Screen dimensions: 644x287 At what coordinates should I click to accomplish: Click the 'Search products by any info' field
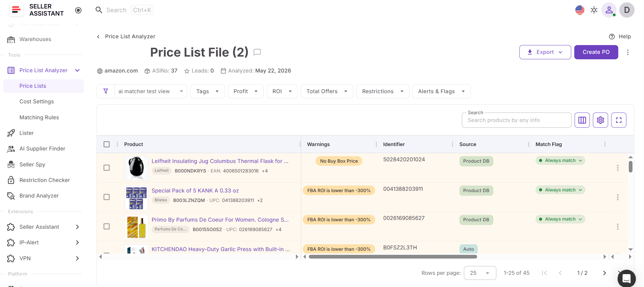[516, 120]
